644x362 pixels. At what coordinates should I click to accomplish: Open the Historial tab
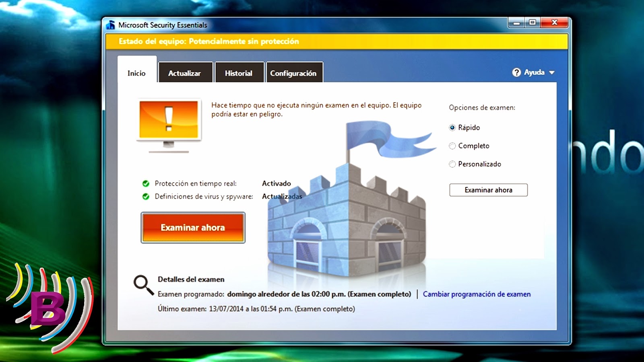pyautogui.click(x=239, y=73)
